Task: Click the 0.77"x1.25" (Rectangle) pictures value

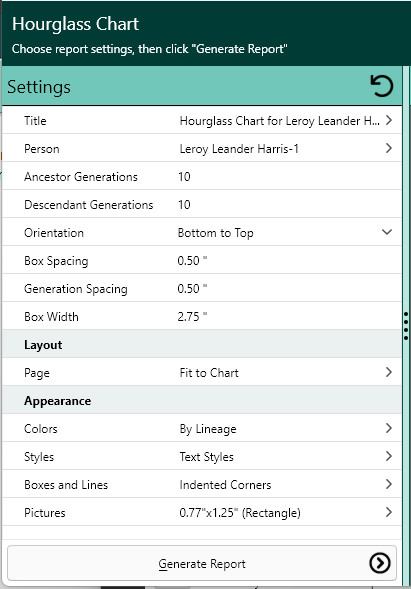Action: pyautogui.click(x=240, y=513)
